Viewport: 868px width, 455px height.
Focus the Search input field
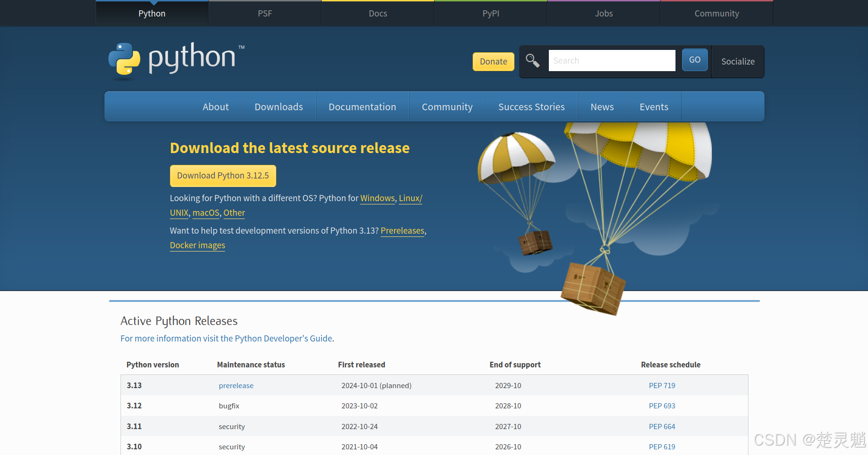click(x=612, y=60)
